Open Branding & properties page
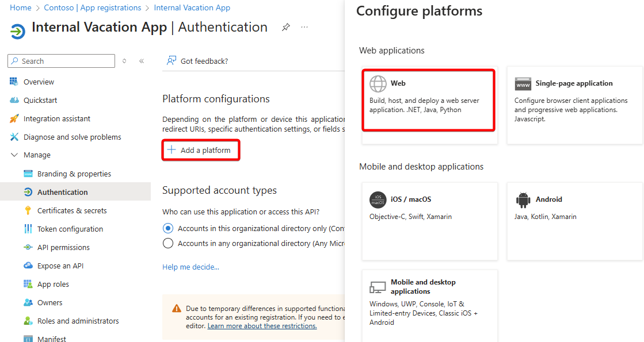The image size is (644, 342). 74,174
